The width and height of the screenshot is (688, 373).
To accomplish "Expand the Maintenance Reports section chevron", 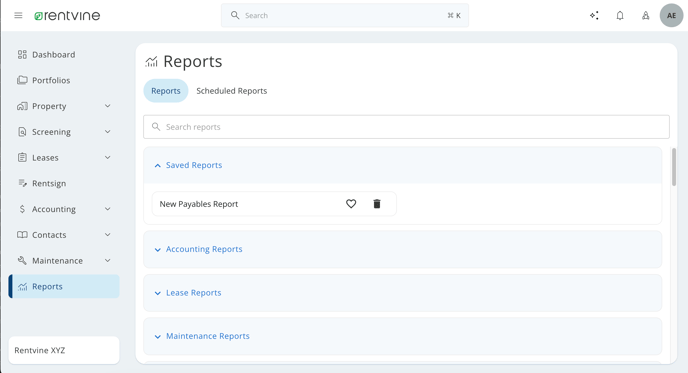I will [x=158, y=337].
